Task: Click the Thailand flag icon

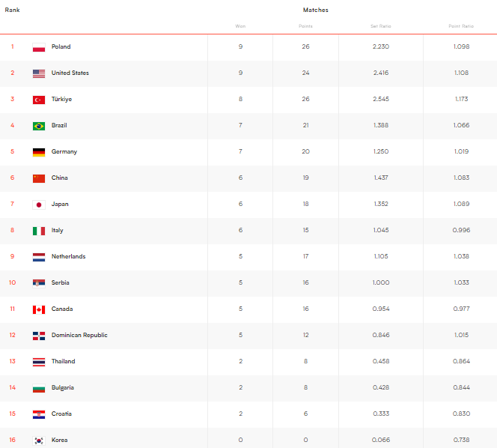Action: (39, 362)
